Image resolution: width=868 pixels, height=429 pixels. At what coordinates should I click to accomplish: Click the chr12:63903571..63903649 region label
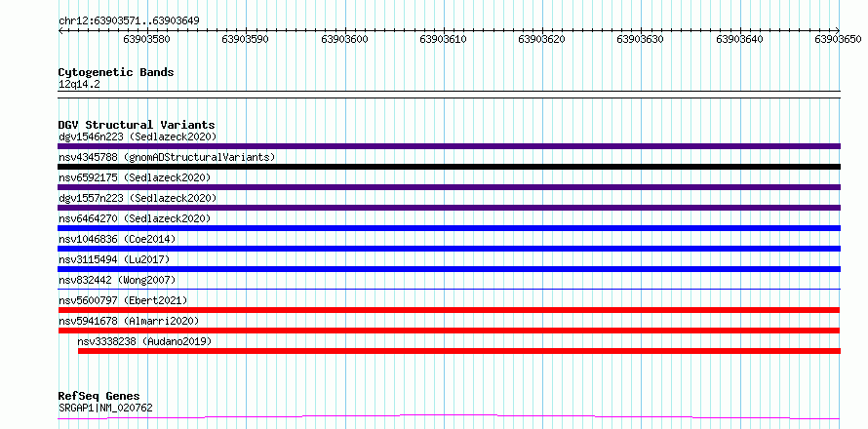coord(129,21)
